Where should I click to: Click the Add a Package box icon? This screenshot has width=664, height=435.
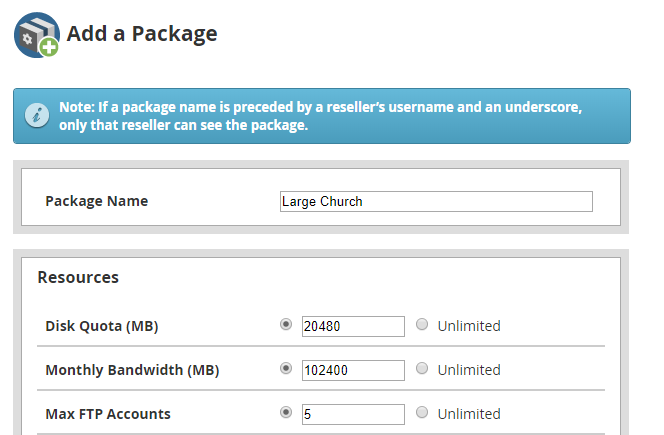point(36,35)
